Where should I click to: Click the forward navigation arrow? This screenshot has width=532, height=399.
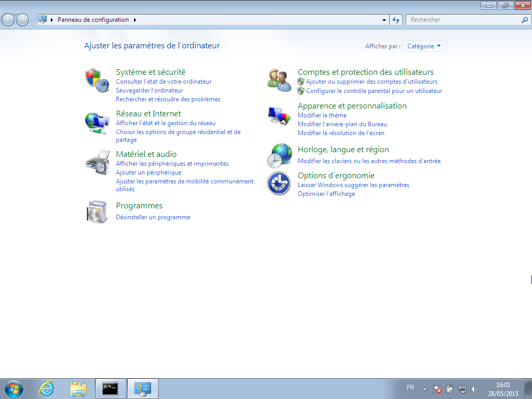(22, 20)
